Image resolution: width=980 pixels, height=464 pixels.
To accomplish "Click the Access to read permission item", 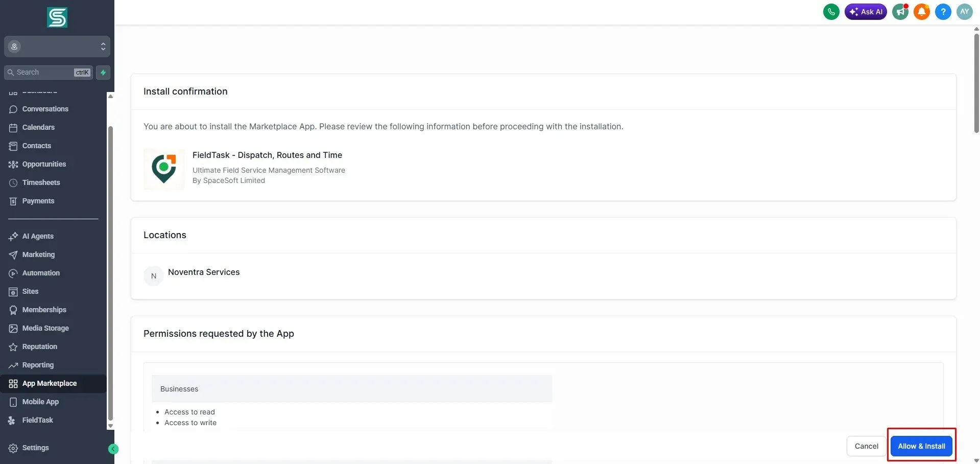I will (189, 412).
